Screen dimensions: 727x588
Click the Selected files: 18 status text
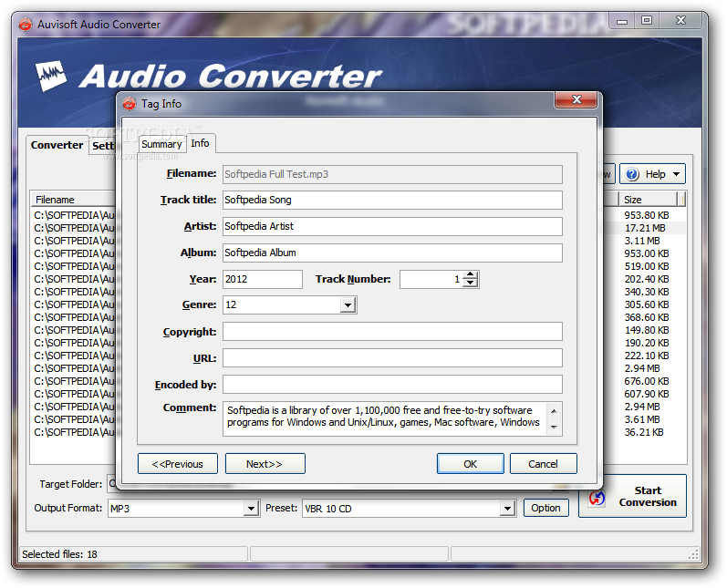pos(60,554)
